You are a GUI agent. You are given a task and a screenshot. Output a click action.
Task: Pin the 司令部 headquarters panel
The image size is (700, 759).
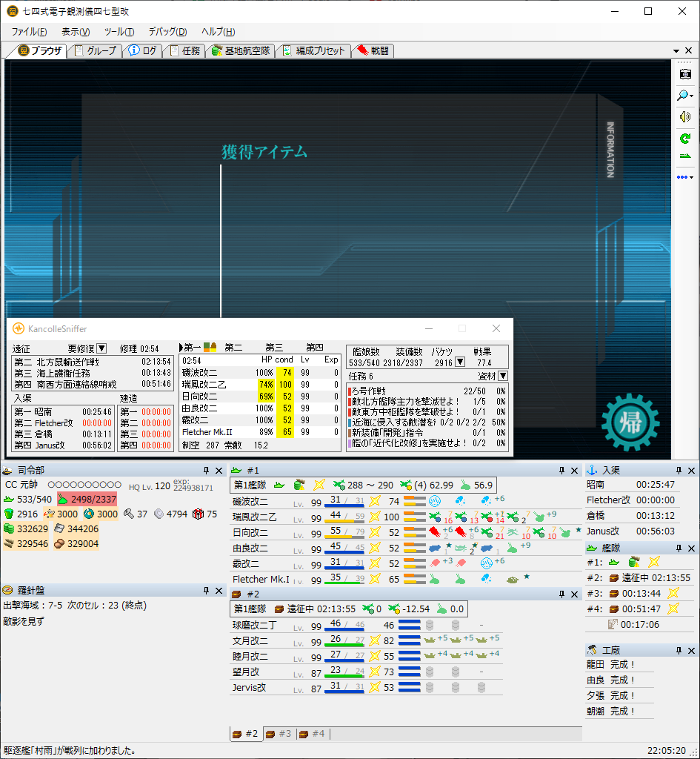(206, 470)
